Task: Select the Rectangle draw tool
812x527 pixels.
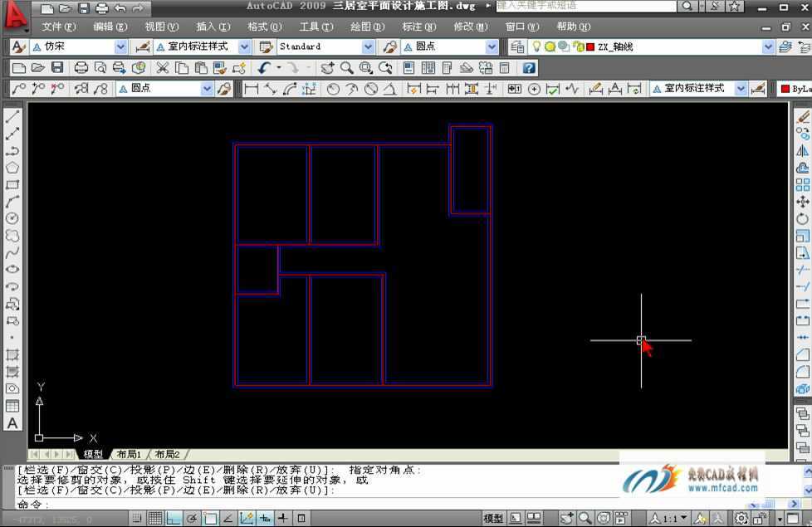Action: click(12, 185)
